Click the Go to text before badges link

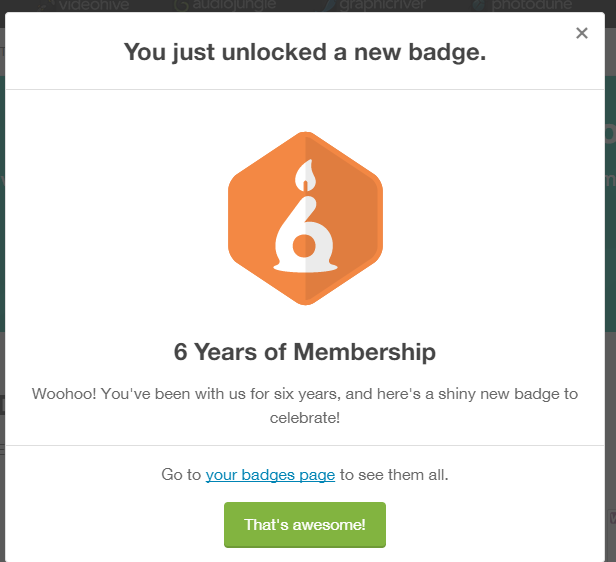pos(181,474)
